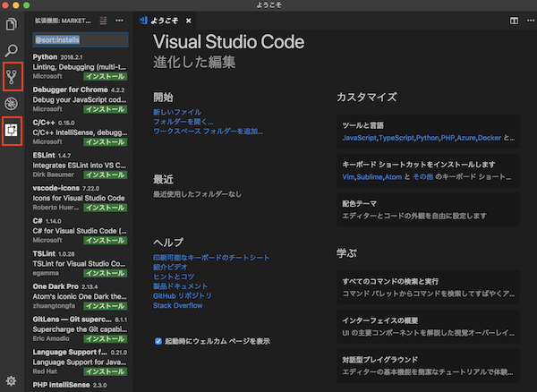Click the Docker tools link

[x=490, y=138]
